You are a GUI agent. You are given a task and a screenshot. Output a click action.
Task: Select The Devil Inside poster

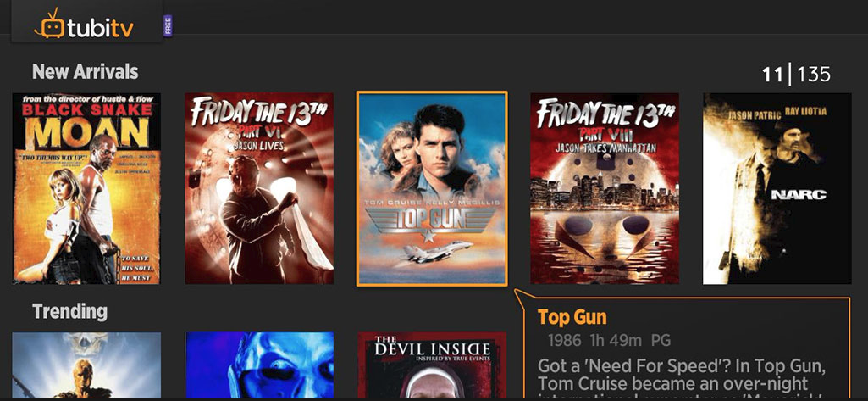pos(432,365)
